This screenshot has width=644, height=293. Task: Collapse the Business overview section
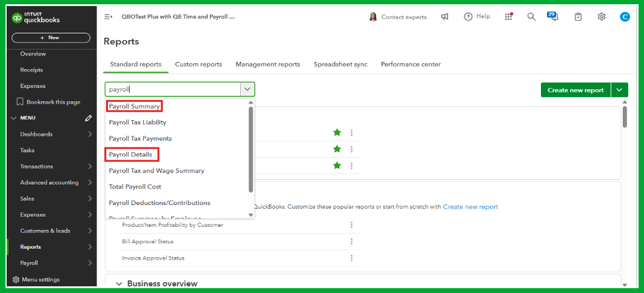[119, 283]
